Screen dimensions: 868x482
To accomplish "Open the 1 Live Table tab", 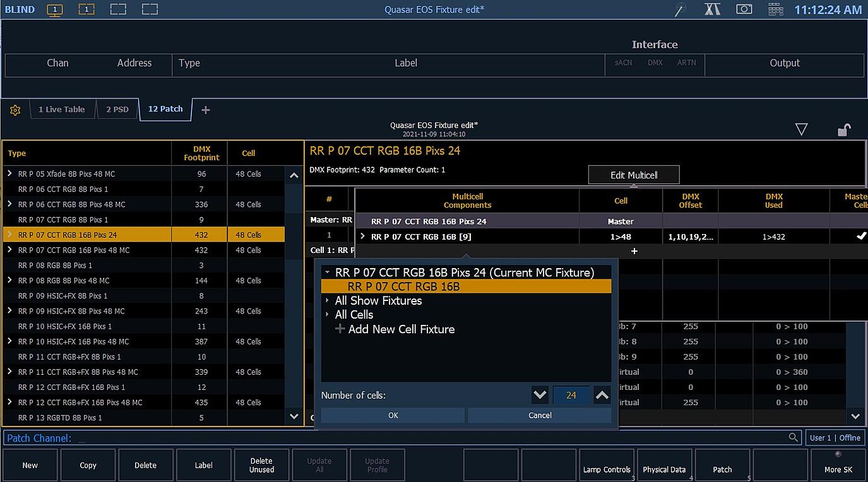I will coord(62,109).
